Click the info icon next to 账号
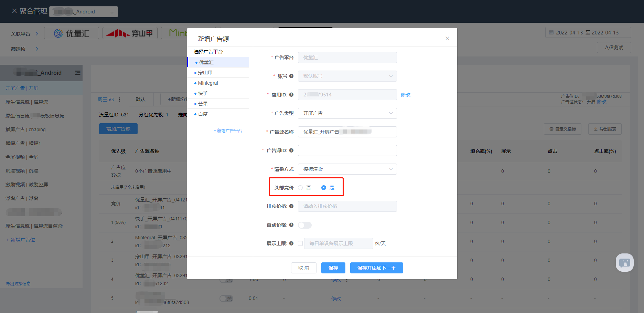The image size is (644, 313). (x=291, y=76)
